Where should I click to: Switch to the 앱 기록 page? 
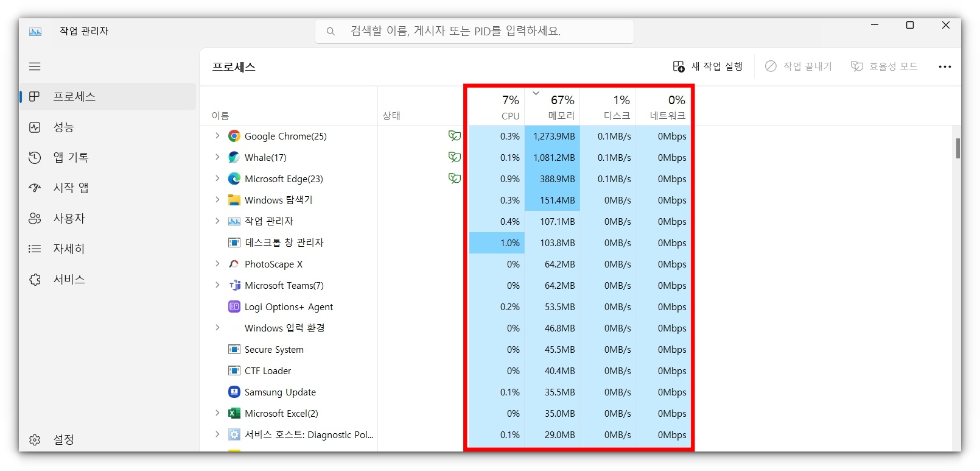click(108, 157)
